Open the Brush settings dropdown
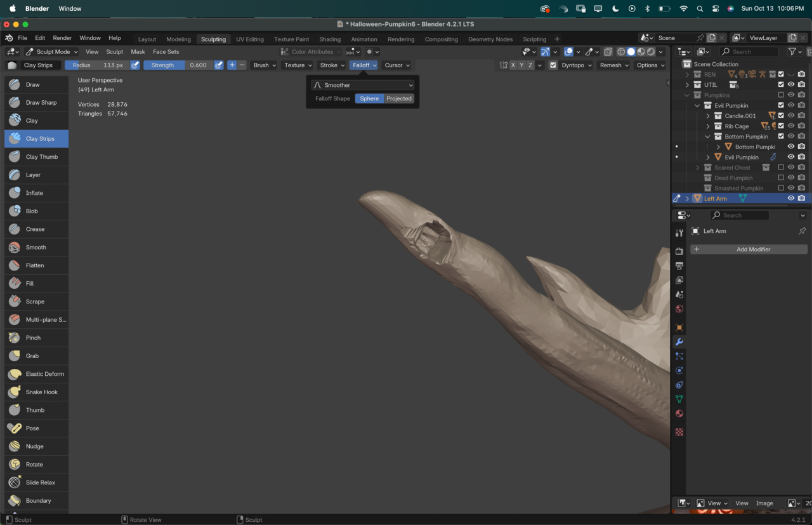 (x=265, y=65)
